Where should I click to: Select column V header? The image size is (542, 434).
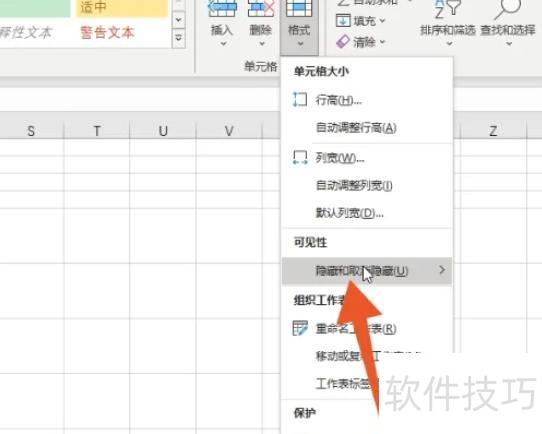229,131
